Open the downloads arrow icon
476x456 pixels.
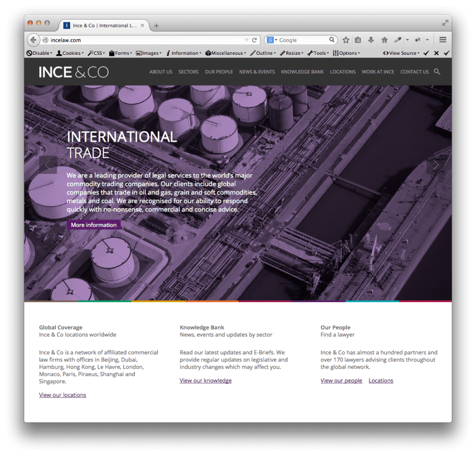(371, 40)
